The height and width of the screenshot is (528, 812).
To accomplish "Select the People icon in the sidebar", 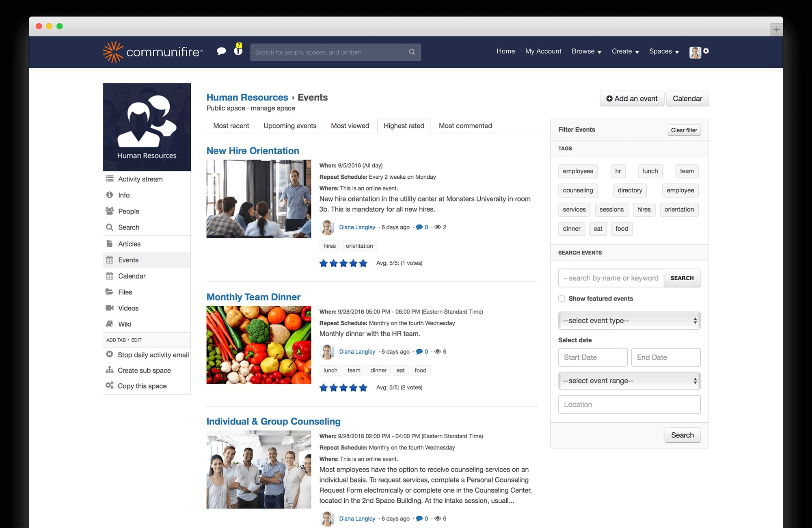I will tap(109, 211).
